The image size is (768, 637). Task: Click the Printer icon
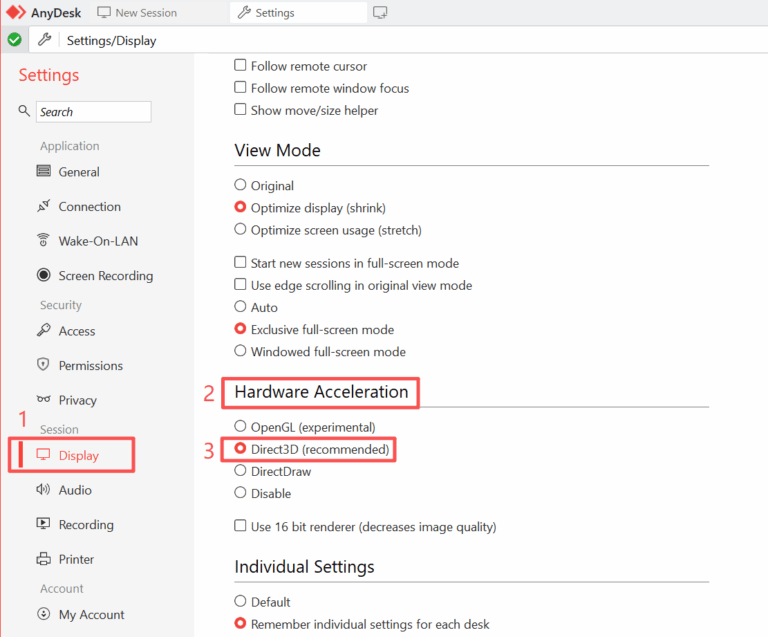click(x=43, y=559)
